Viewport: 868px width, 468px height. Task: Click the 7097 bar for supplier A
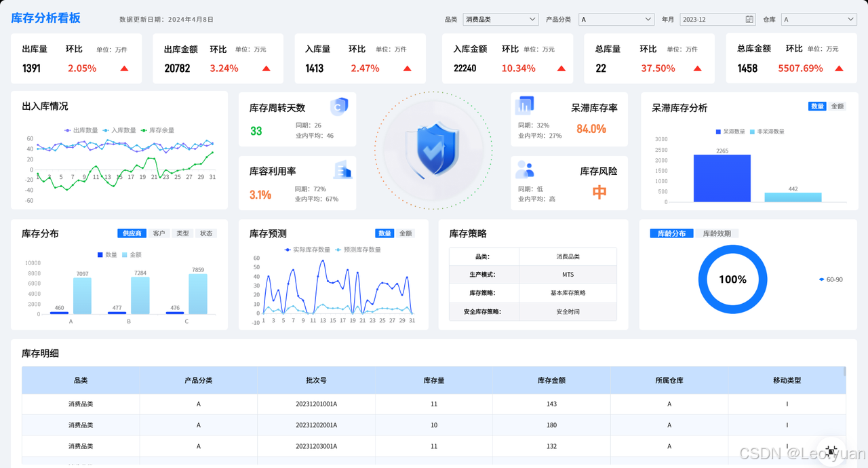pyautogui.click(x=82, y=296)
